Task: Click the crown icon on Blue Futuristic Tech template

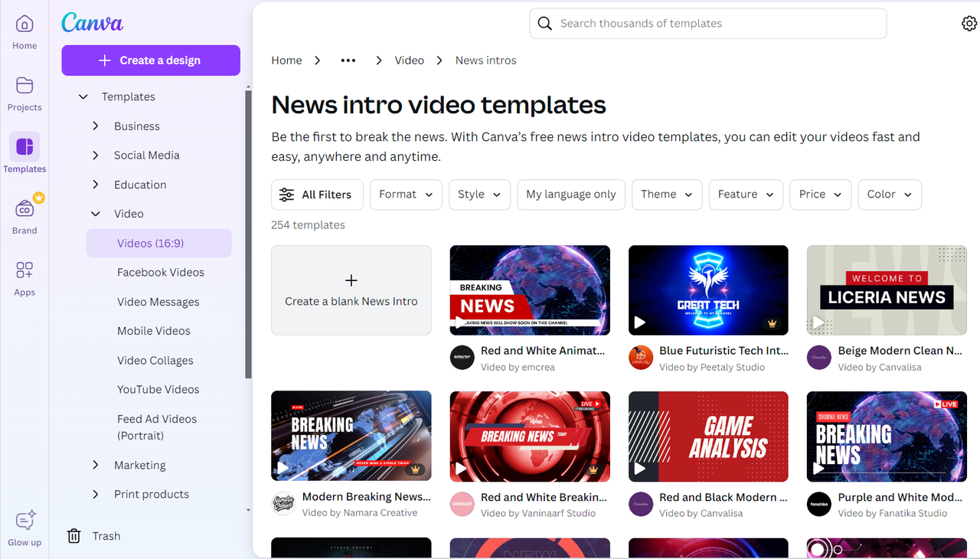Action: pyautogui.click(x=773, y=322)
